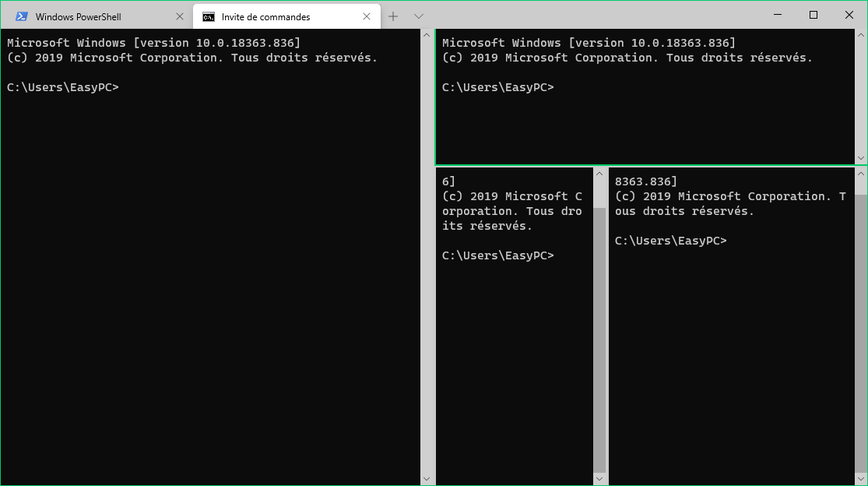
Task: Click left pane Microsoft Windows version line
Action: pyautogui.click(x=153, y=43)
